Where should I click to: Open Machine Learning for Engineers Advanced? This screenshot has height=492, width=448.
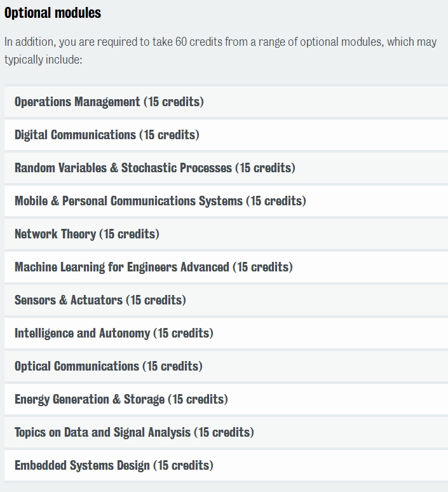tap(226, 267)
